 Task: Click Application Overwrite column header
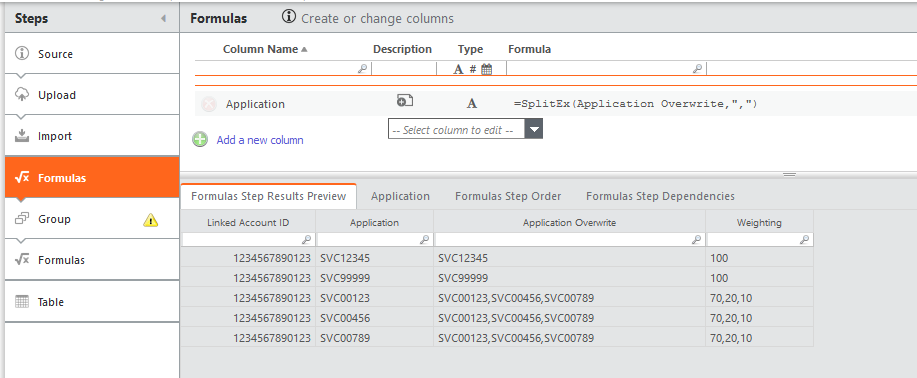tap(569, 222)
